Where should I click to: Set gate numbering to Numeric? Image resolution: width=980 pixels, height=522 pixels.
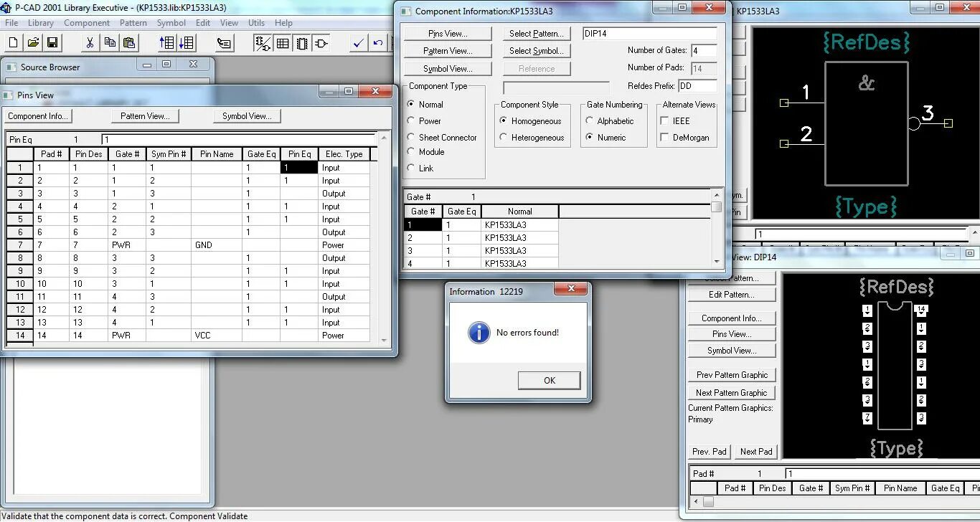590,137
